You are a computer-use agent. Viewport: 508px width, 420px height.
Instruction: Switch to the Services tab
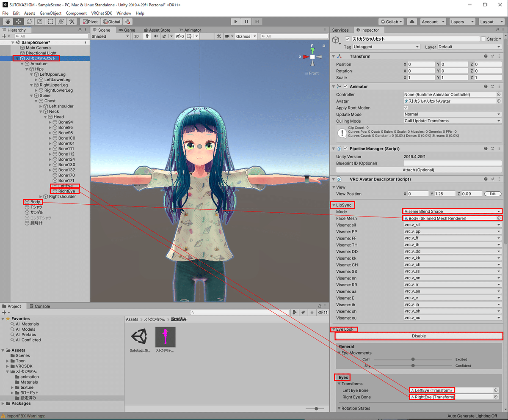(340, 30)
